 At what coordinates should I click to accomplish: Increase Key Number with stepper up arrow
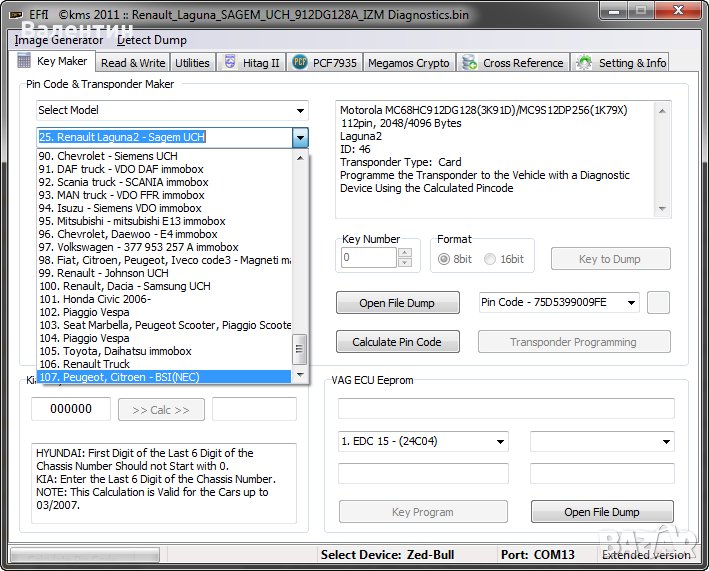pyautogui.click(x=404, y=253)
